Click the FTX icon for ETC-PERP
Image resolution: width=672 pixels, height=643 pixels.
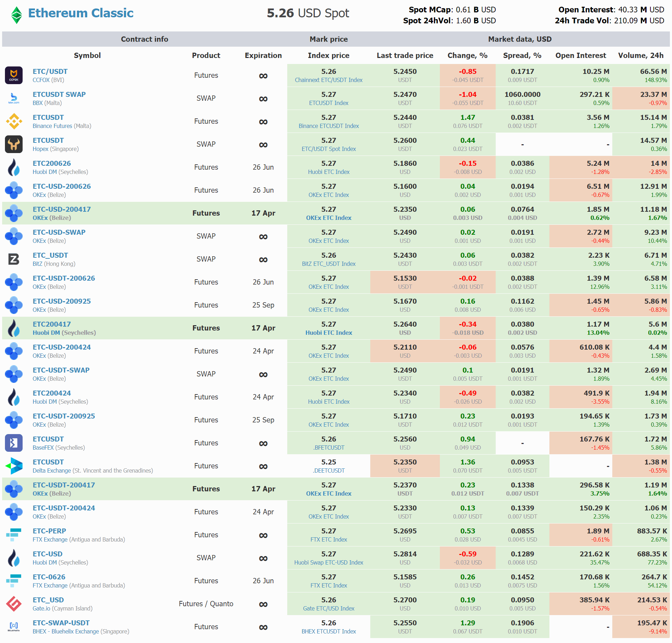(14, 535)
